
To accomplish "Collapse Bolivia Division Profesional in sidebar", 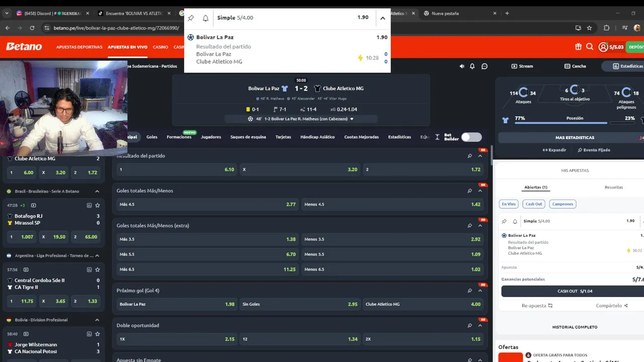I will 97,320.
